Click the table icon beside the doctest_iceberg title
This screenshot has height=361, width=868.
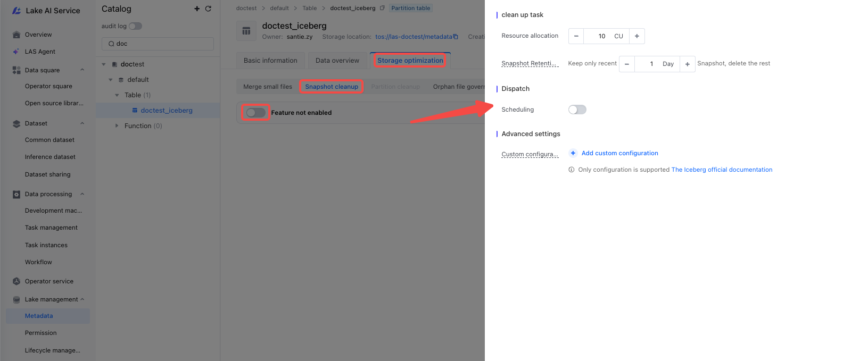tap(246, 31)
